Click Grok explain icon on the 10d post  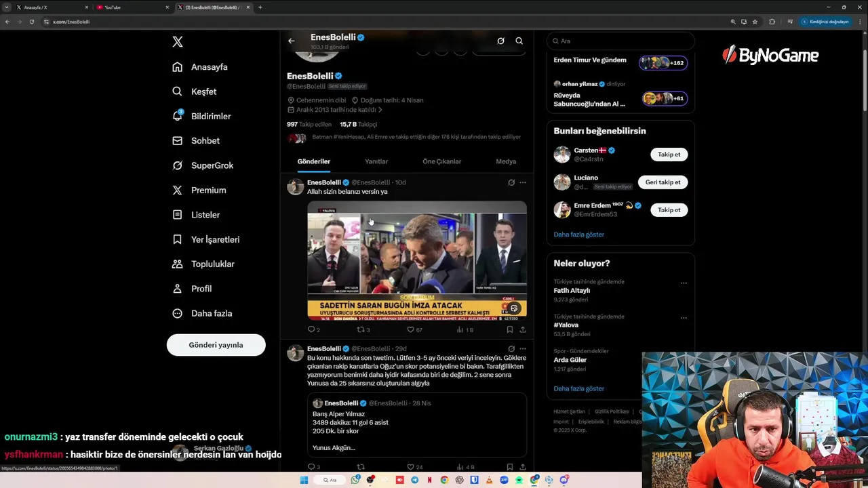[x=511, y=182]
